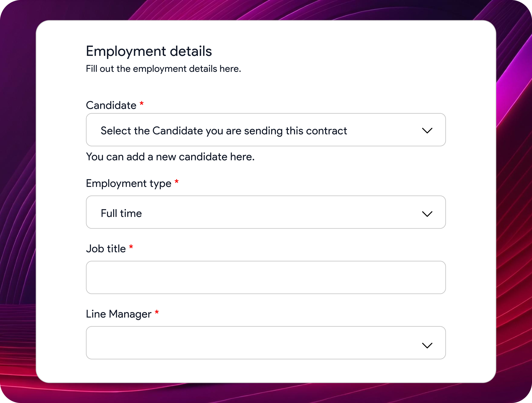Image resolution: width=532 pixels, height=403 pixels.
Task: Open the Line Manager dropdown
Action: point(266,343)
